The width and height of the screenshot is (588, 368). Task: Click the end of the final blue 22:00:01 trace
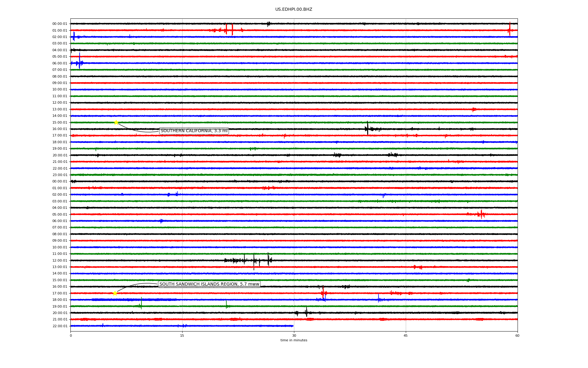(293, 326)
